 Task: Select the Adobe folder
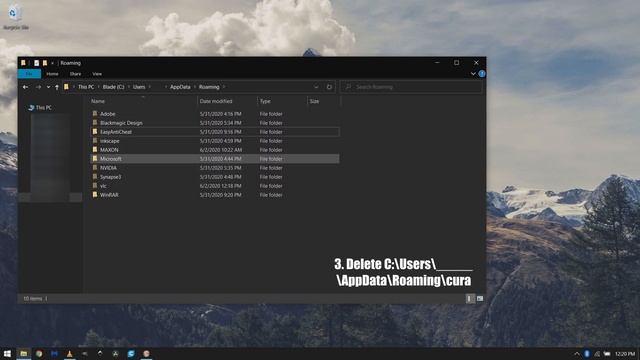(214, 114)
